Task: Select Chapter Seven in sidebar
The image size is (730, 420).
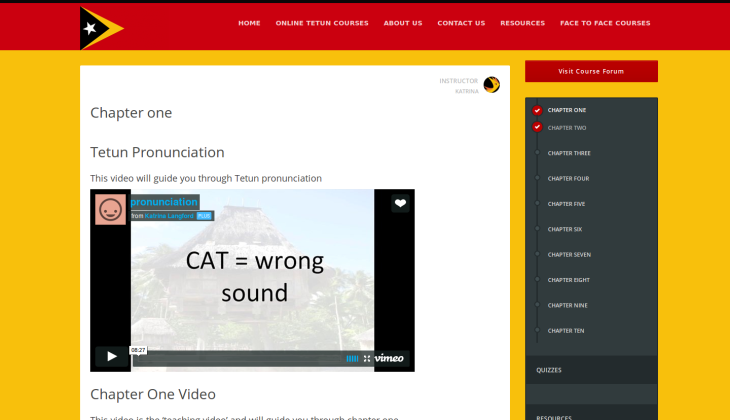Action: pyautogui.click(x=569, y=255)
